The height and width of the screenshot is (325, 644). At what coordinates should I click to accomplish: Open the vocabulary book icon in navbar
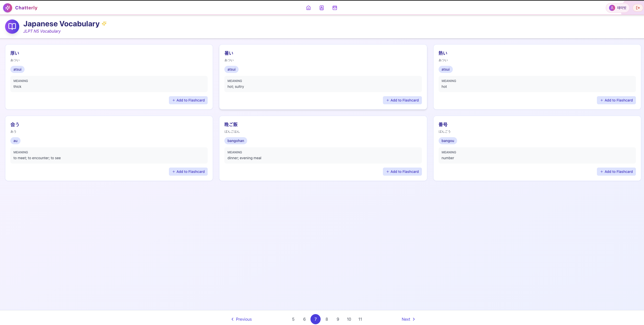321,8
